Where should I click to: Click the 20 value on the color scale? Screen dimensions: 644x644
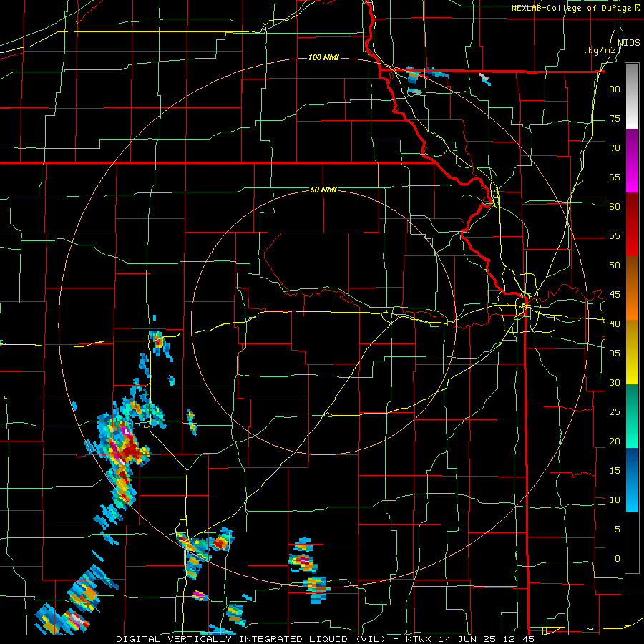tap(615, 441)
